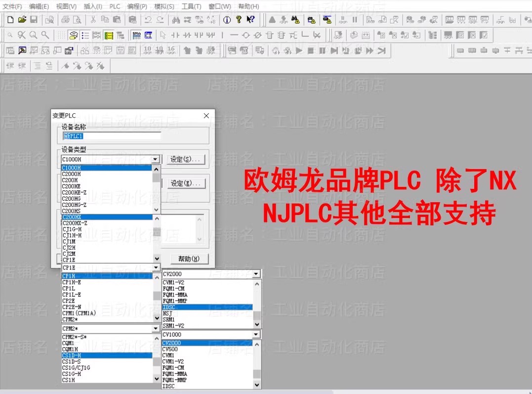Open the 窗口(W) menu
Screen dimensions: 532x394
[x=219, y=6]
